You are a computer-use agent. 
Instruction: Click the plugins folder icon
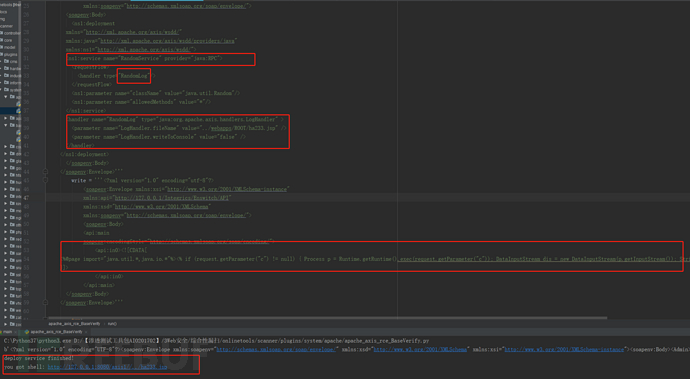tap(2, 54)
